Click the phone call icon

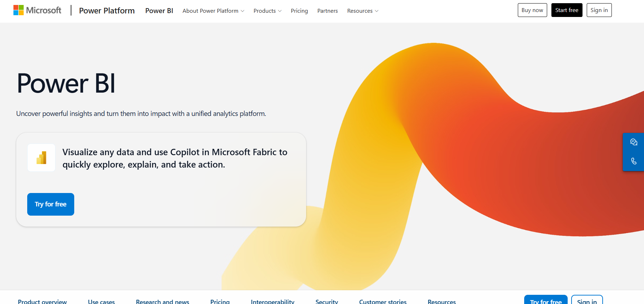(x=634, y=161)
